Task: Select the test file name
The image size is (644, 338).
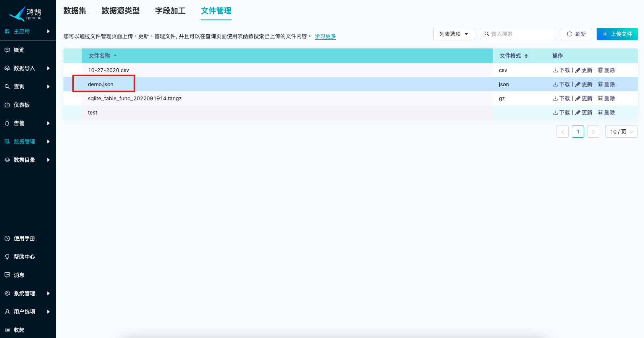Action: 92,113
